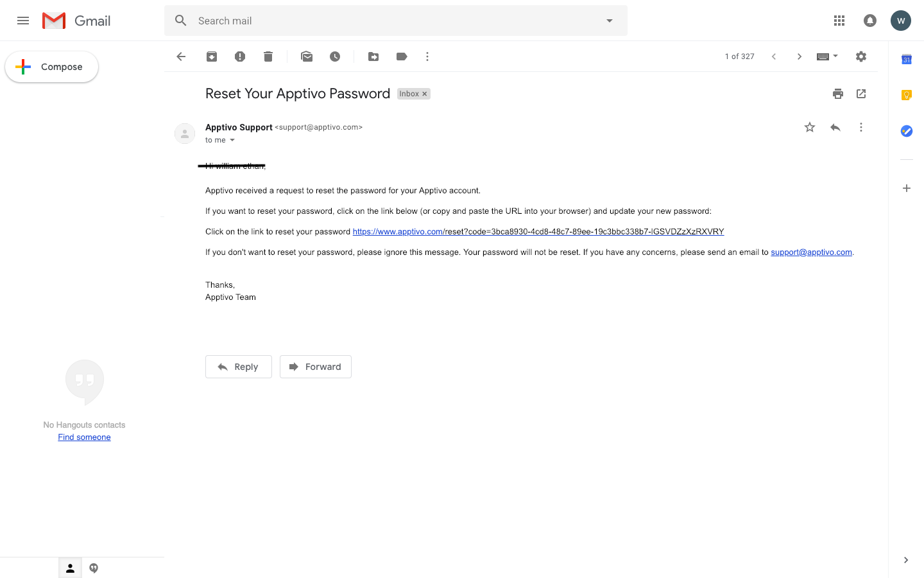The width and height of the screenshot is (924, 578).
Task: Expand search options dropdown arrow
Action: pyautogui.click(x=610, y=21)
